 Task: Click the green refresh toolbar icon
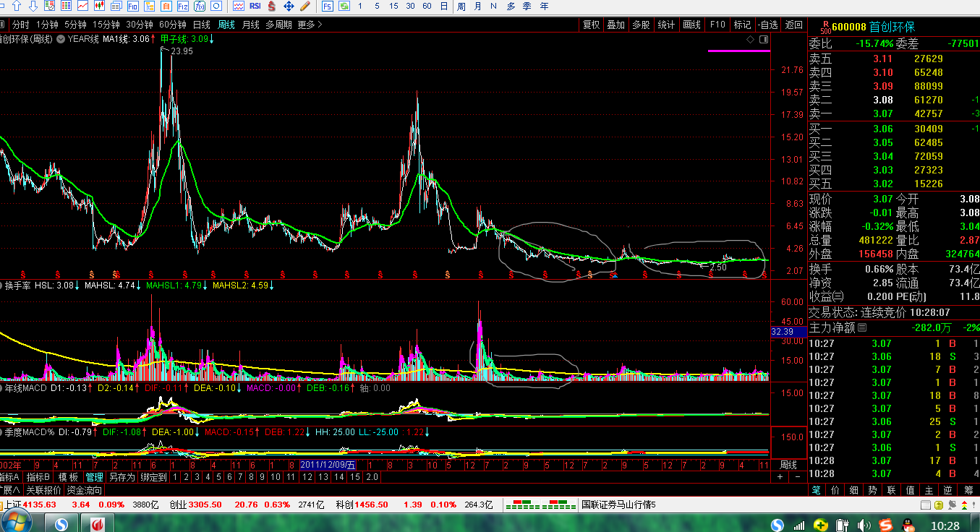click(x=344, y=6)
